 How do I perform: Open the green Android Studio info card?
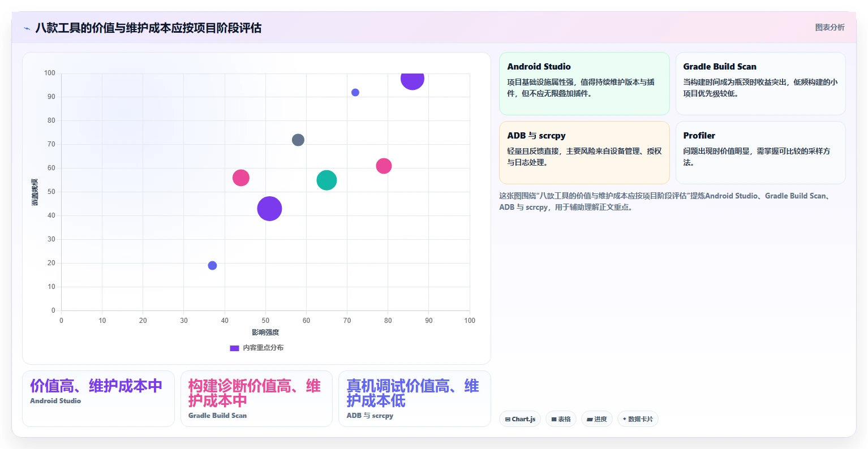coord(584,84)
